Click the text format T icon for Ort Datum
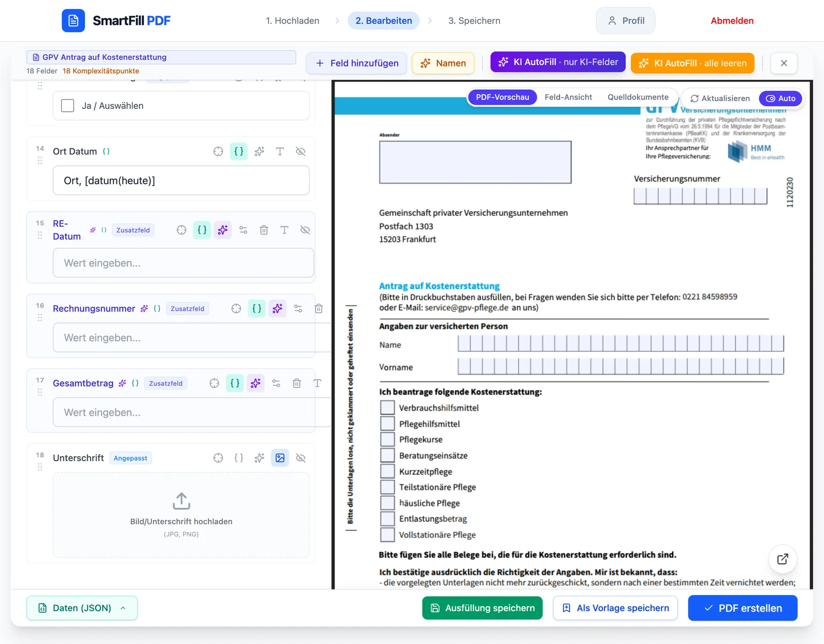 point(280,151)
